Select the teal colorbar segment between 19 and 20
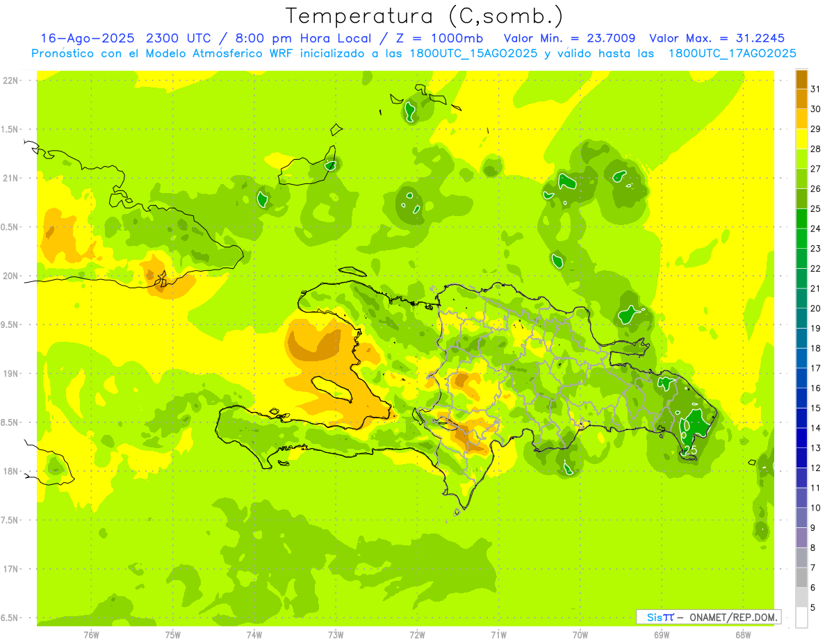The height and width of the screenshot is (644, 834). [801, 318]
